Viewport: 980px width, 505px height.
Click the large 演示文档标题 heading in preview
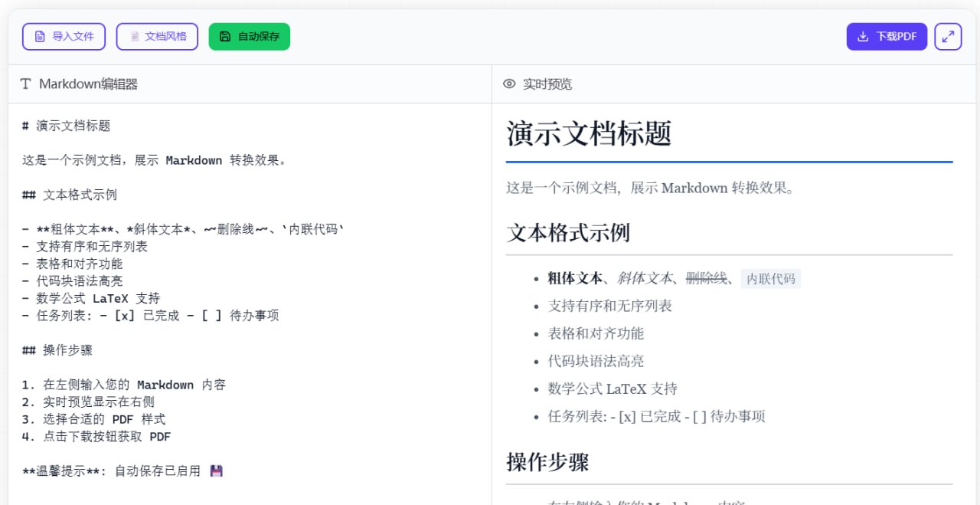coord(589,134)
